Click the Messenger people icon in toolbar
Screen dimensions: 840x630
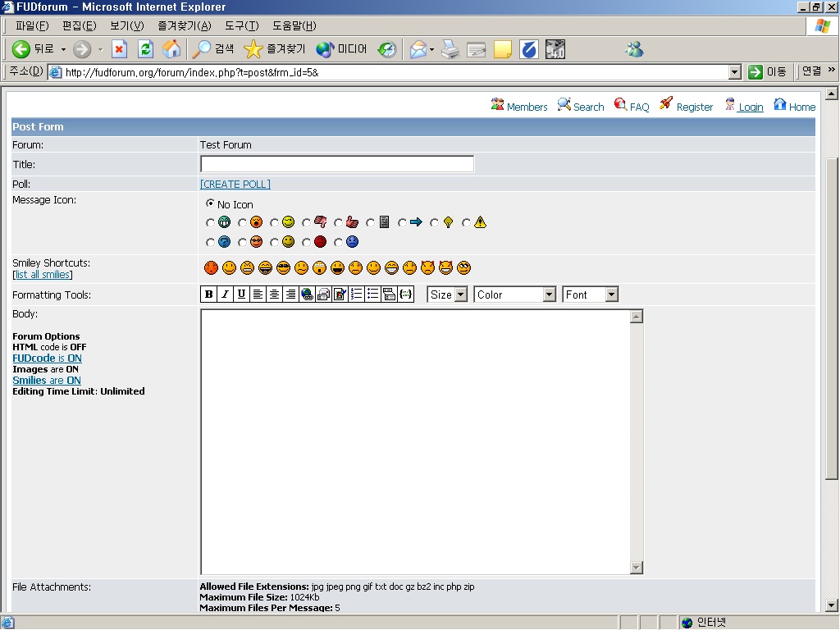tap(635, 49)
